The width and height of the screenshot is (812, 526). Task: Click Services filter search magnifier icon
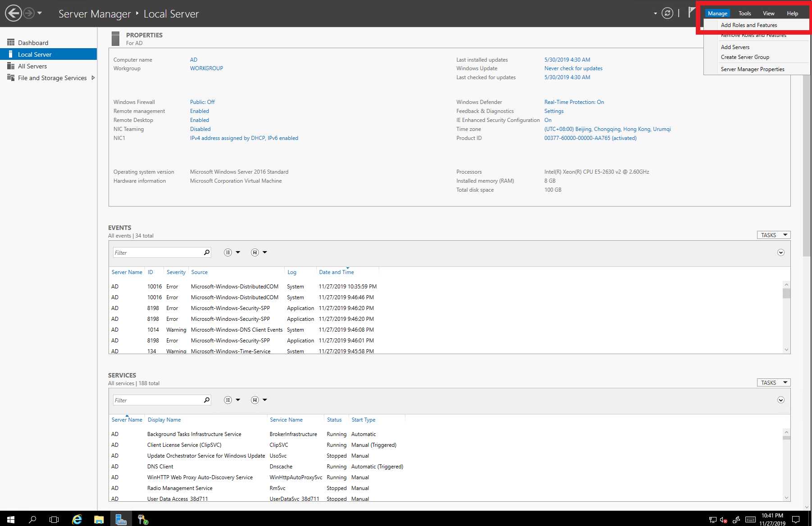tap(207, 400)
